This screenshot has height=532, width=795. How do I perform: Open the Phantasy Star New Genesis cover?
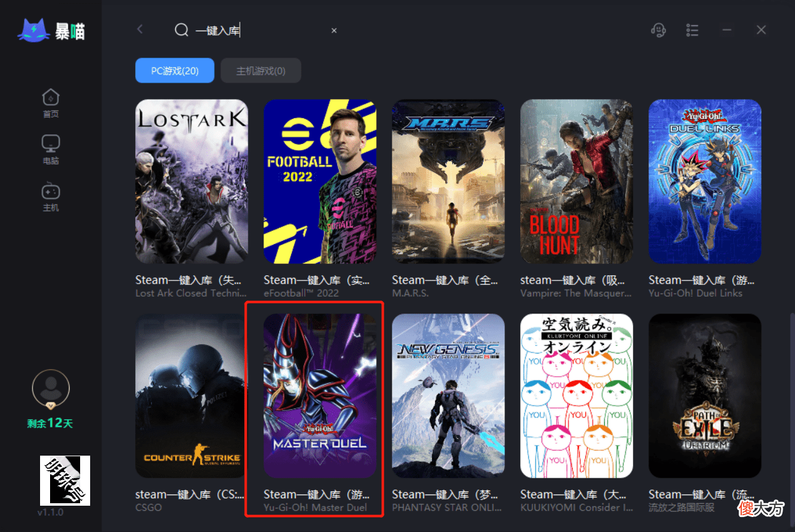coord(448,396)
